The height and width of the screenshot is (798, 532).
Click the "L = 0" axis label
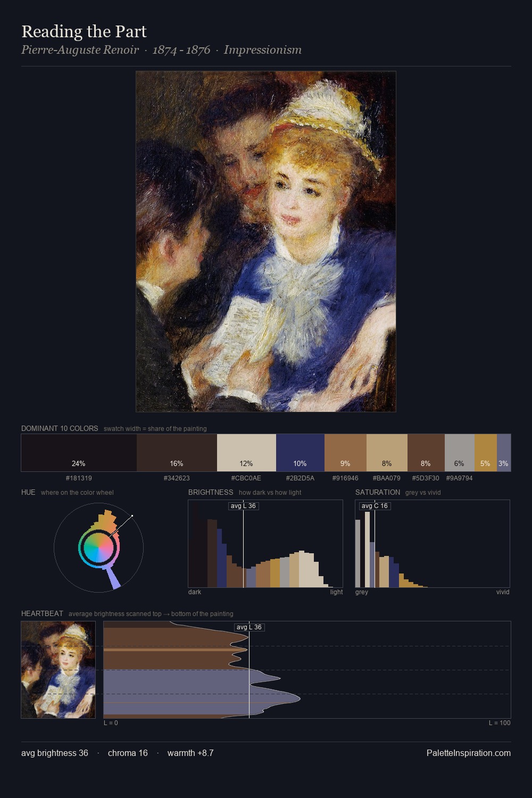click(x=111, y=723)
